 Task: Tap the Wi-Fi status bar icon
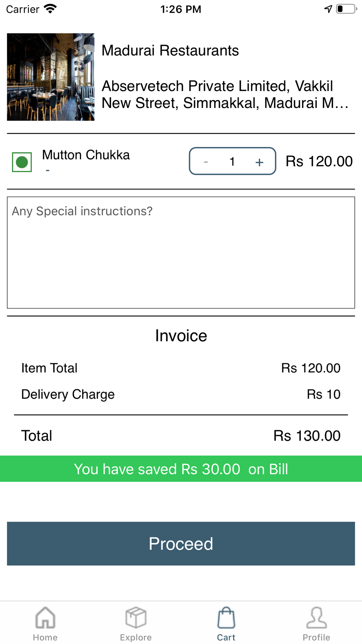coord(50,9)
